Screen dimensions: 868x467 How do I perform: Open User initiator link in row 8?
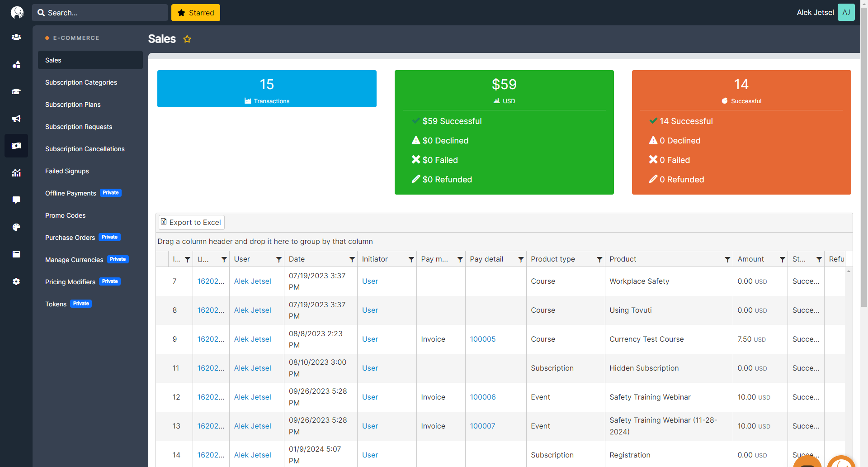370,310
